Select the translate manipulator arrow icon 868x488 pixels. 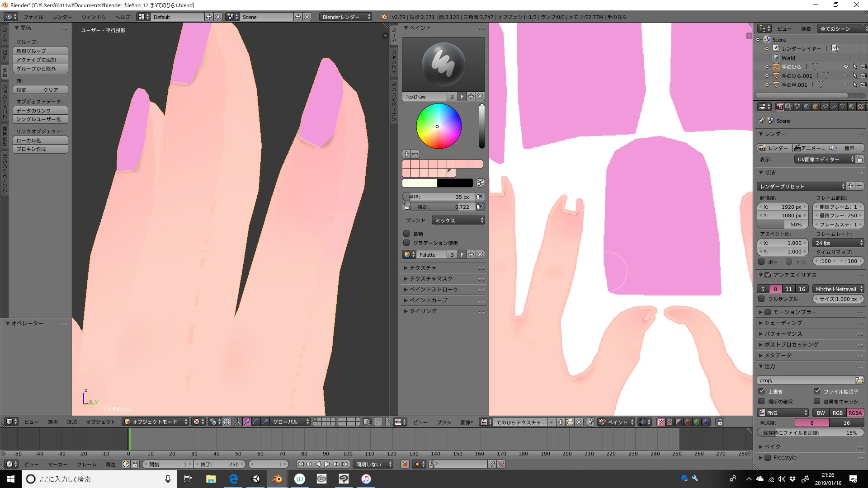247,422
